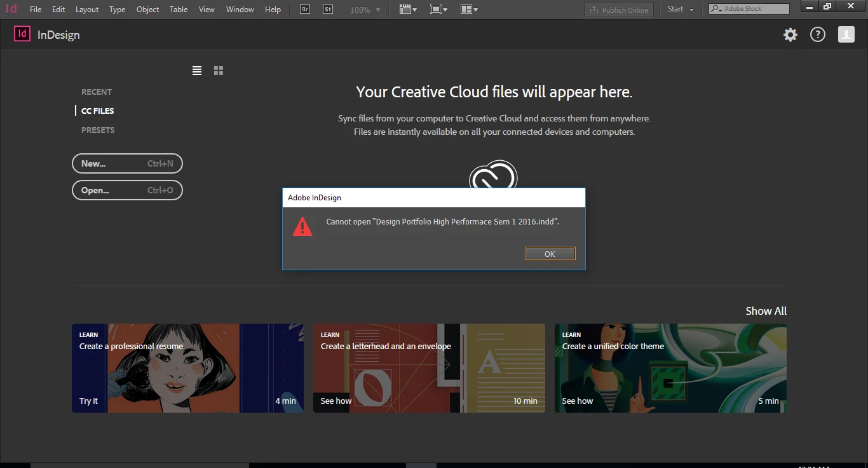Open the Screen Mode icon dropdown
868x468 pixels.
[438, 10]
